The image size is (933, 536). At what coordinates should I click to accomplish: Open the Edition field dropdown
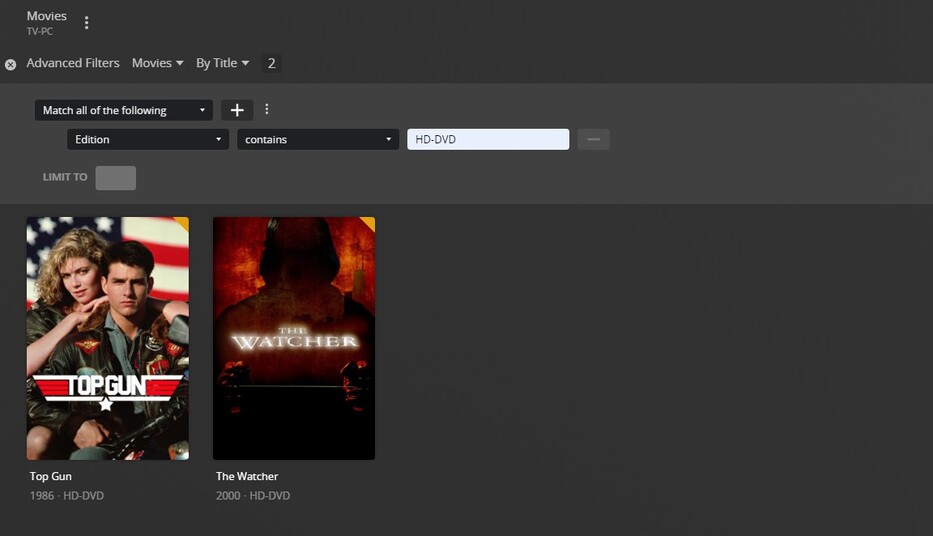[148, 139]
